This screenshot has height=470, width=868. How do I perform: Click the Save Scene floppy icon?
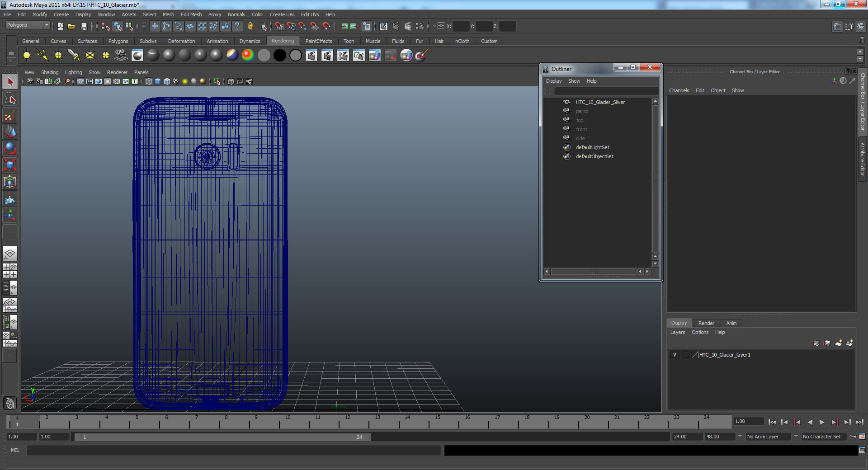pyautogui.click(x=84, y=26)
